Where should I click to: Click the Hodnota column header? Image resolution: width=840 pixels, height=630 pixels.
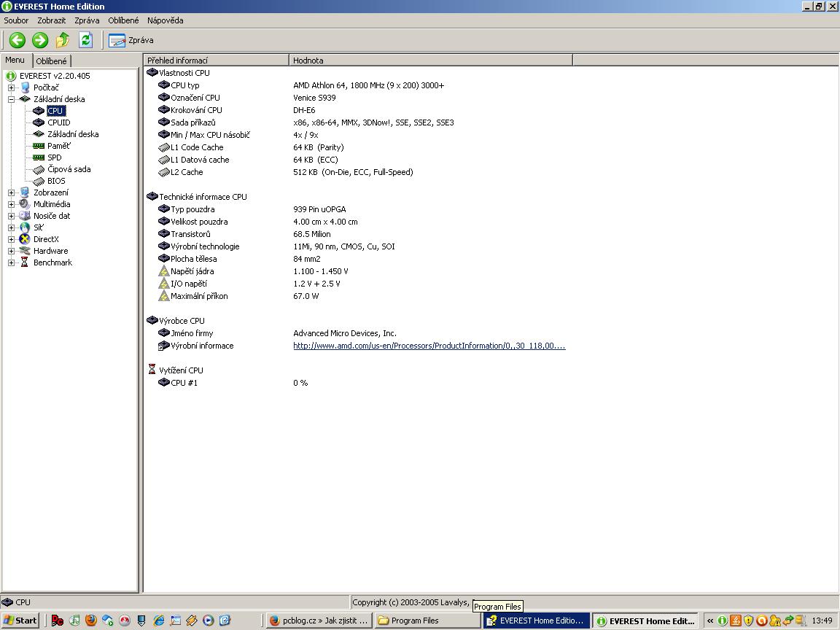point(430,61)
